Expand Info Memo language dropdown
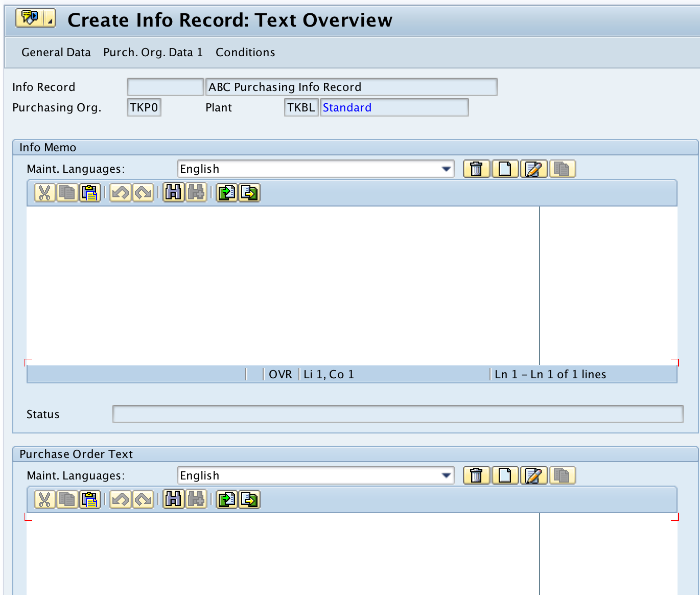This screenshot has height=595, width=700. [446, 169]
